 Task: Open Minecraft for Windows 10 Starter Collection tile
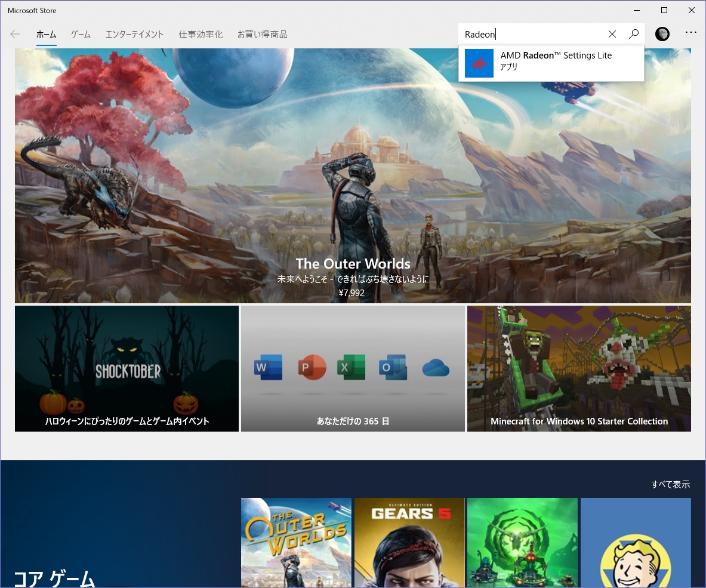(x=578, y=368)
